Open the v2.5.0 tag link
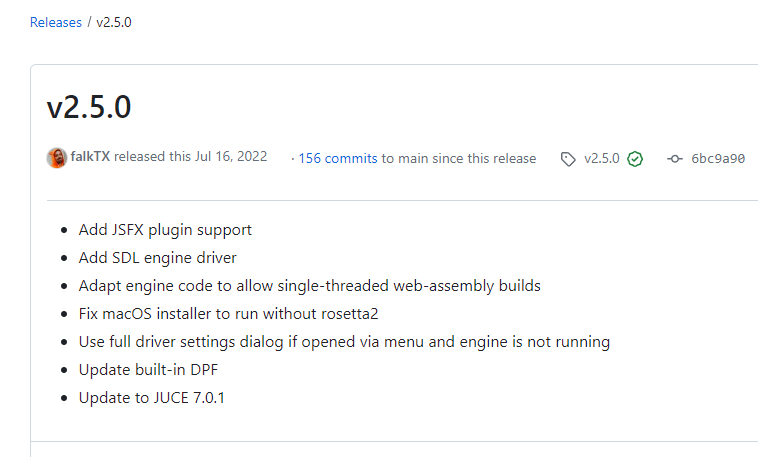This screenshot has height=457, width=758. tap(602, 159)
